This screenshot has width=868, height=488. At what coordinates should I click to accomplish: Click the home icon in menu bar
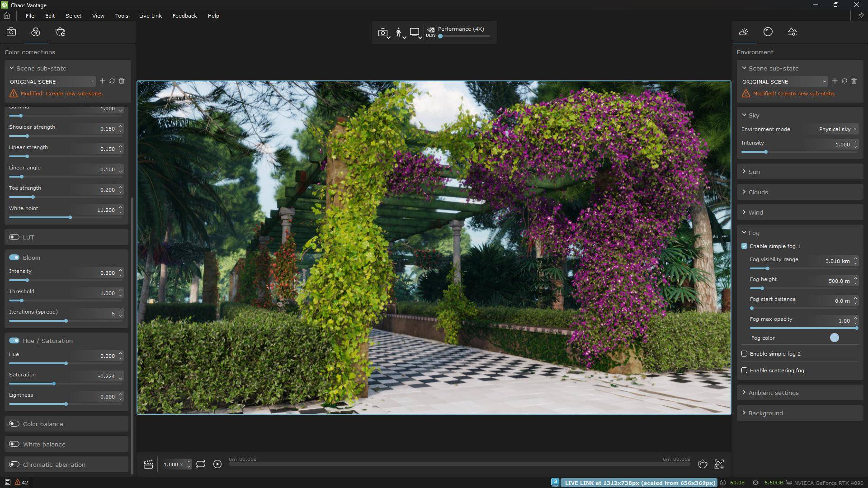(x=7, y=16)
